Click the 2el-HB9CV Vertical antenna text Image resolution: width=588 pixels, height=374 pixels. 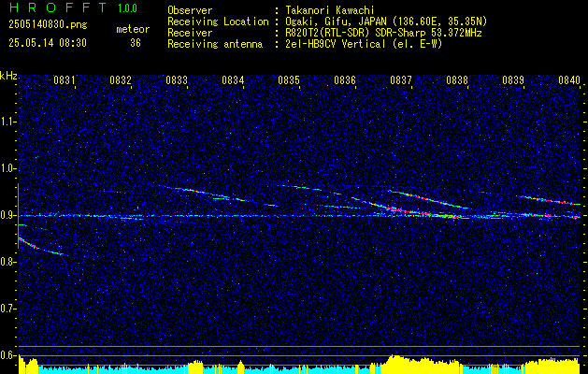362,44
